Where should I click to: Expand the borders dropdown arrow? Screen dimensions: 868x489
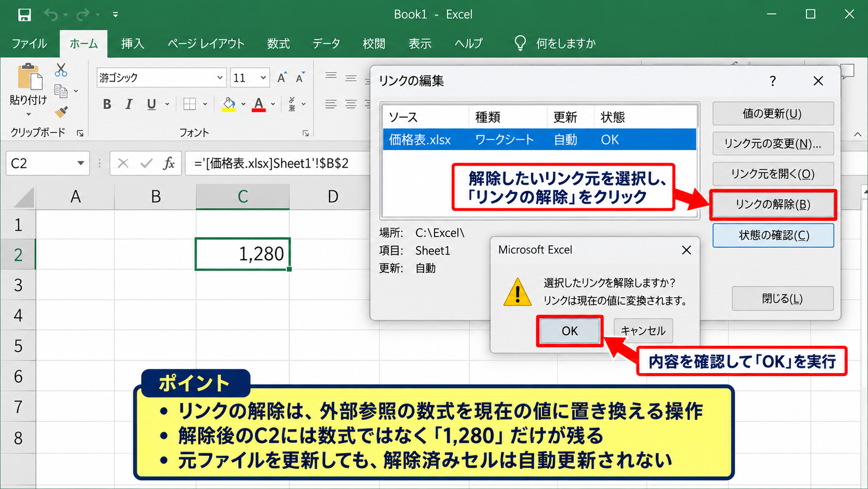click(205, 104)
